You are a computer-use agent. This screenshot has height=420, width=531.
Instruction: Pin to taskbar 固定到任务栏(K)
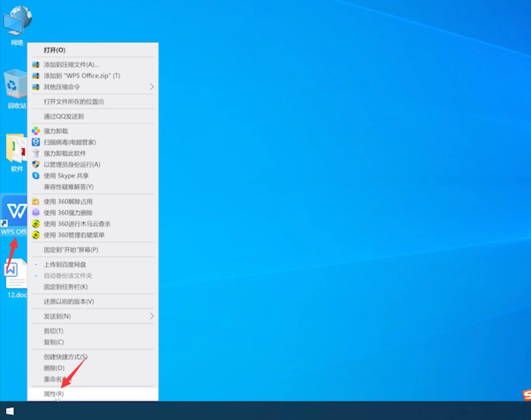click(93, 287)
